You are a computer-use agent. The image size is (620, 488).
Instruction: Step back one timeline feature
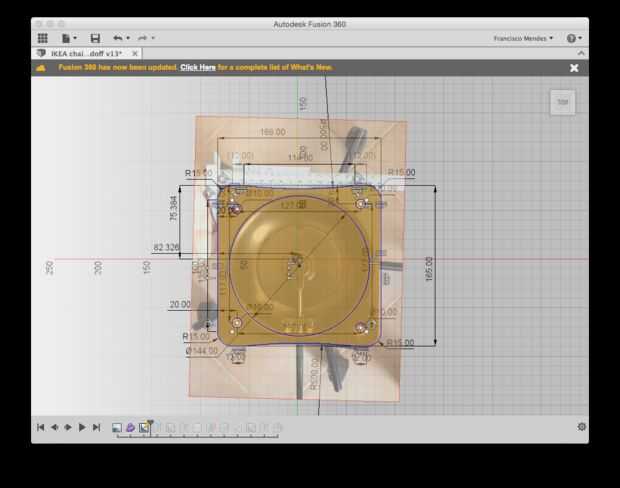55,427
